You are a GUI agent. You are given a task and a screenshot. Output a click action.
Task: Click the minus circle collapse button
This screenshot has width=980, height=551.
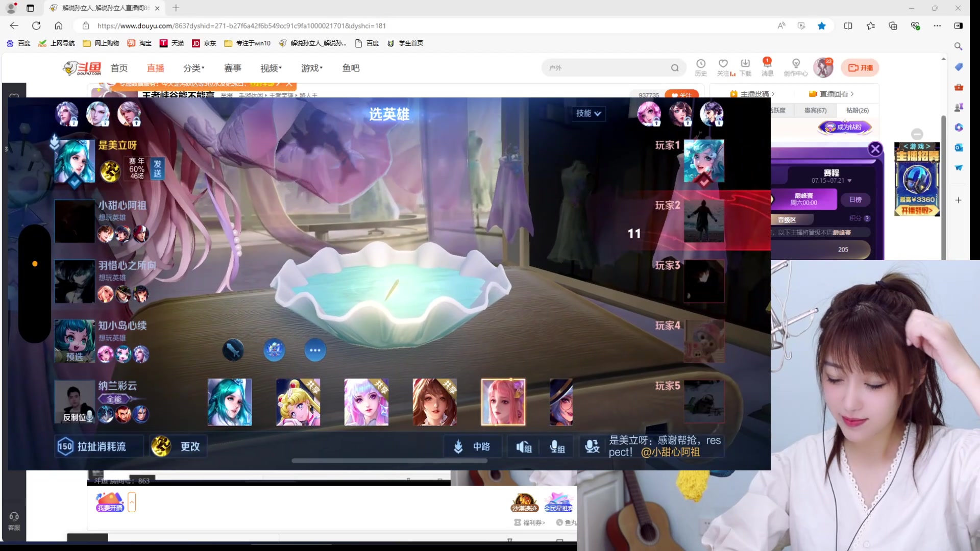click(917, 134)
